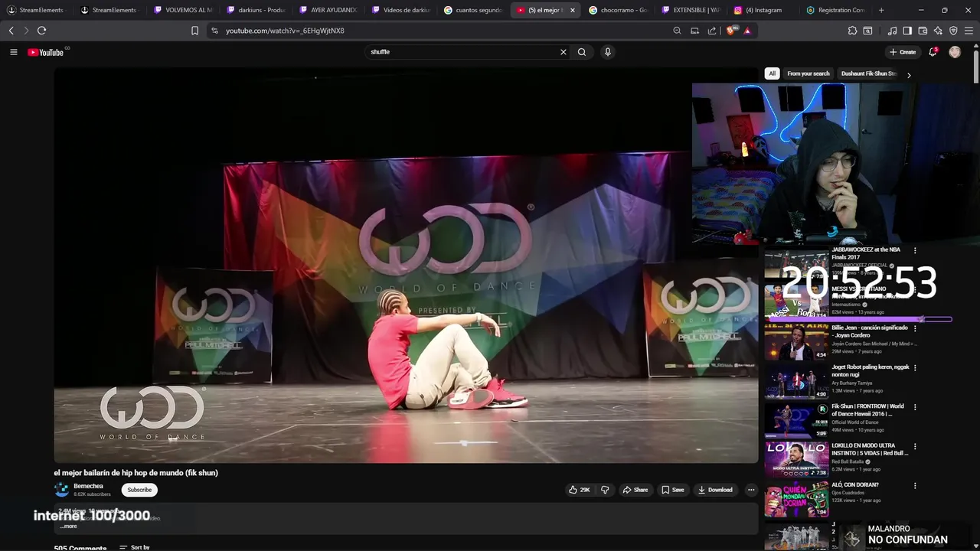The image size is (980, 551).
Task: Open ALÓ, CON DORIAN? video
Action: click(796, 499)
